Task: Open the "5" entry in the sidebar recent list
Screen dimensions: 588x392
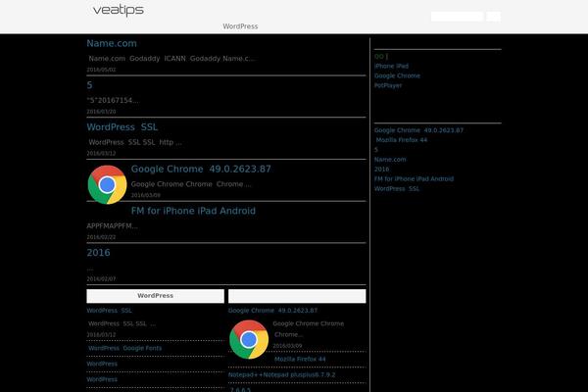Action: (376, 150)
